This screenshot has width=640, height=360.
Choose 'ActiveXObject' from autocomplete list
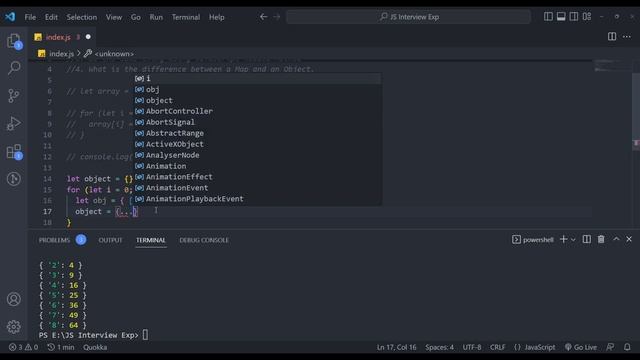pyautogui.click(x=258, y=144)
